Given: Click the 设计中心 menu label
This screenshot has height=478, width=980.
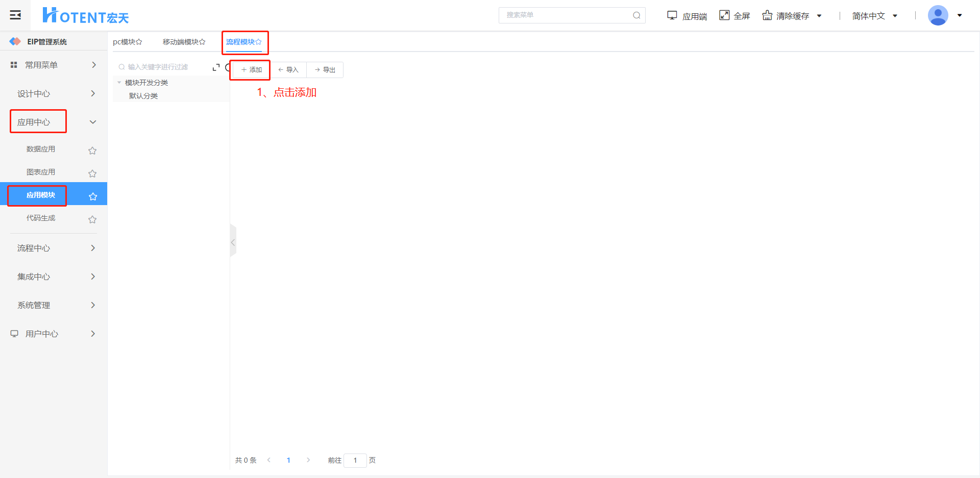Looking at the screenshot, I should click(x=34, y=93).
